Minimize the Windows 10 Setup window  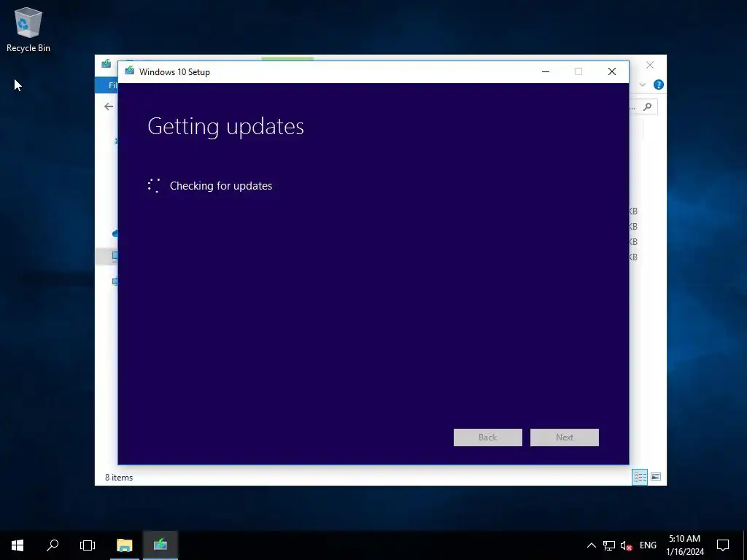coord(546,71)
